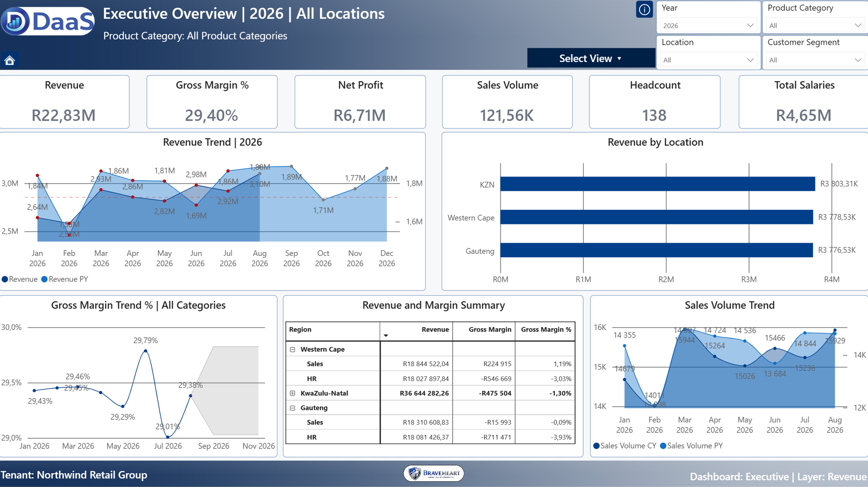Click the Revenue and Margin Summary title

(x=434, y=305)
